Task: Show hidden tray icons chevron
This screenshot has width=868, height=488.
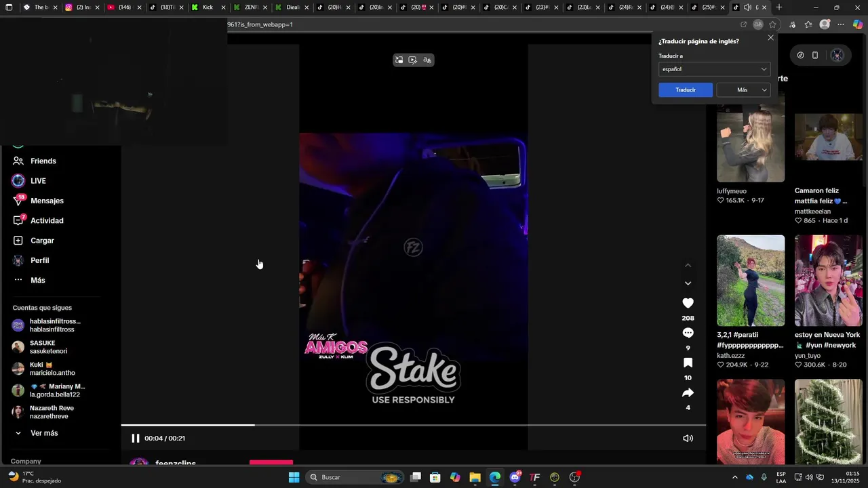Action: point(734,477)
